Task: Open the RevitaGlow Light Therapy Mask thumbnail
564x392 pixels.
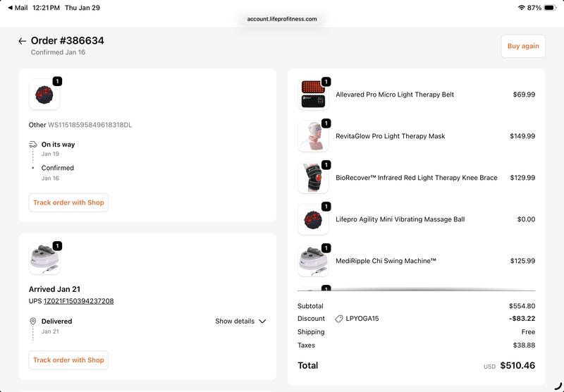Action: pos(312,136)
